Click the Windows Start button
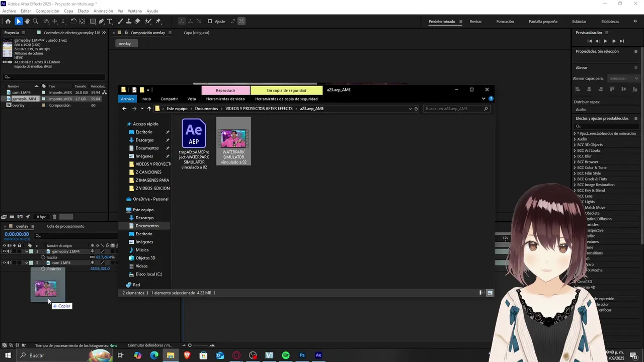 click(x=8, y=355)
